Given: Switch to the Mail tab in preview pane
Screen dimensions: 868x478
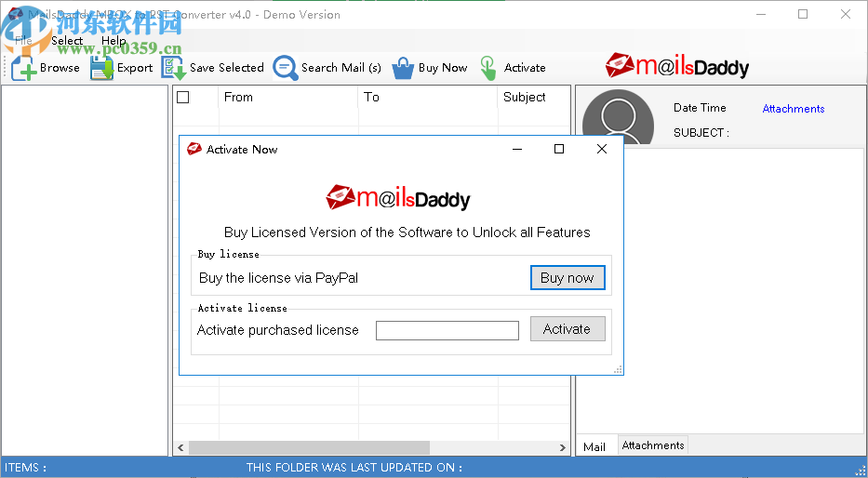Looking at the screenshot, I should pos(594,446).
